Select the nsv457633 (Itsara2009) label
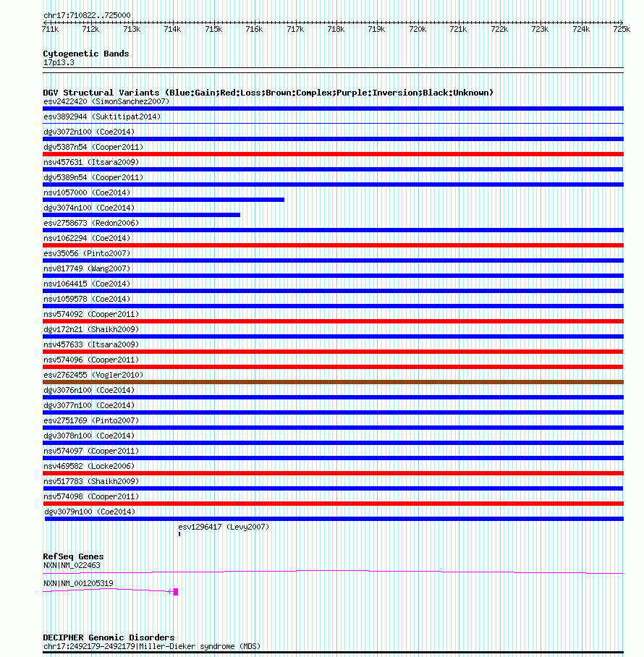This screenshot has height=657, width=644. tap(91, 344)
